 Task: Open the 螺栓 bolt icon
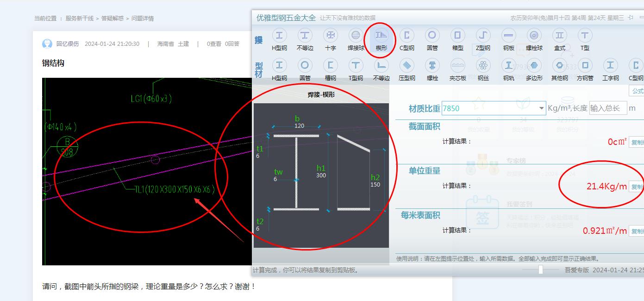[x=432, y=69]
